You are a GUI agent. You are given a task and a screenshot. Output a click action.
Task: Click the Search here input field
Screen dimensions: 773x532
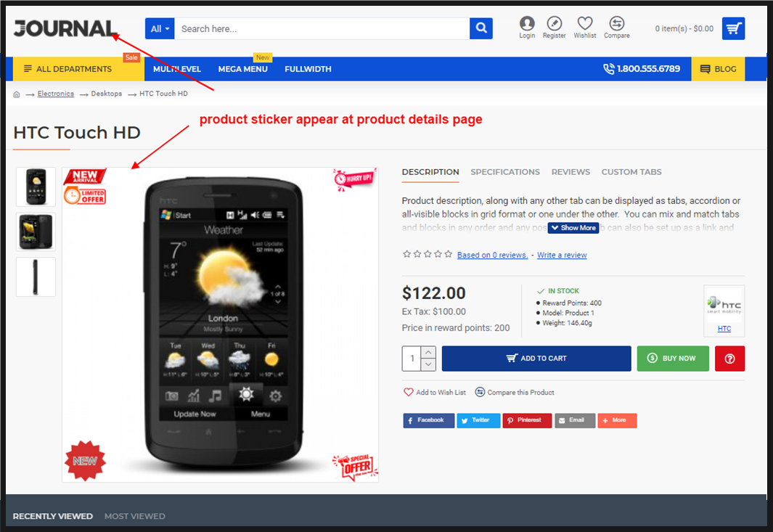pyautogui.click(x=322, y=28)
